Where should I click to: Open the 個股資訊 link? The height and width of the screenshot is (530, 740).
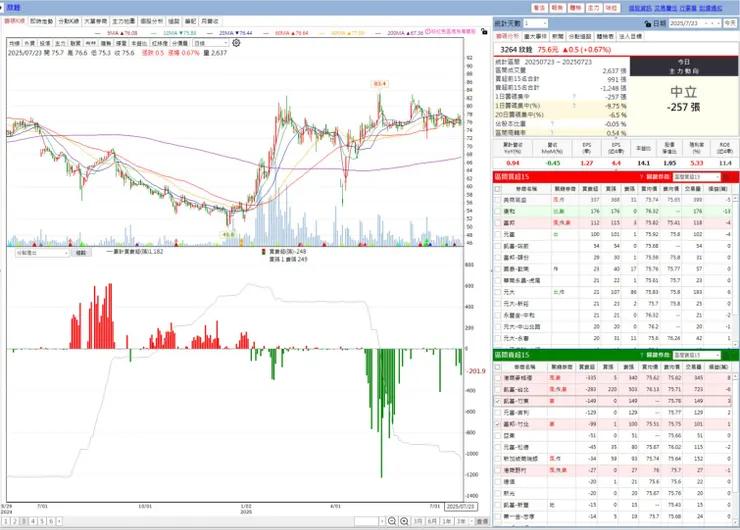(x=640, y=8)
